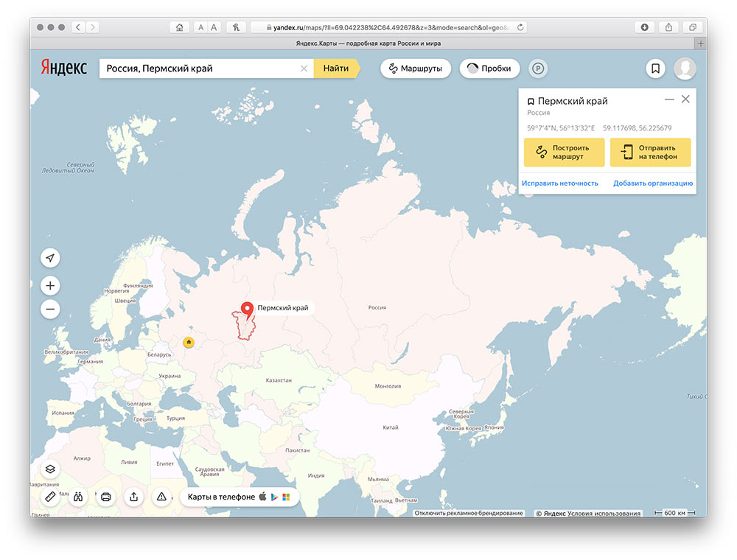737x560 pixels.
Task: Open the Маршруты route planner
Action: point(416,69)
